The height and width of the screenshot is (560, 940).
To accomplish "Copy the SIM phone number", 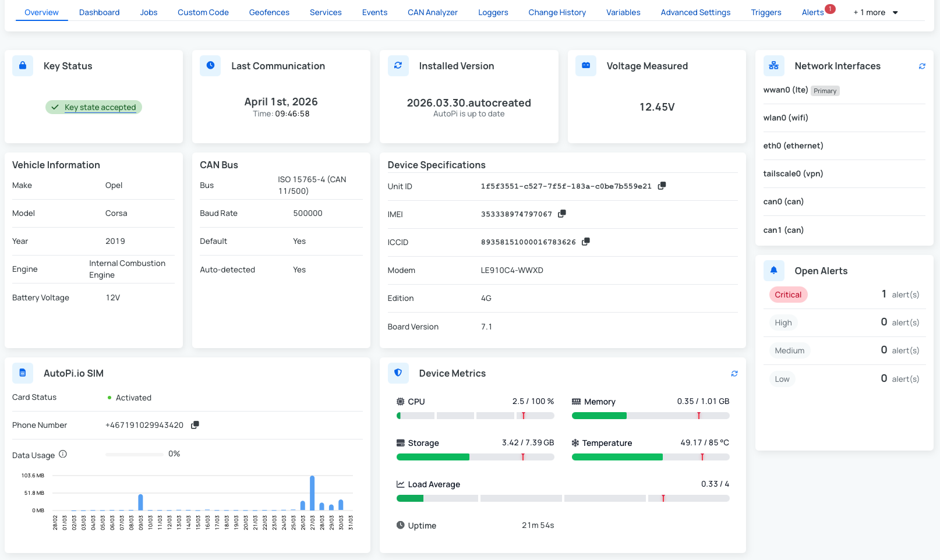I will click(195, 425).
